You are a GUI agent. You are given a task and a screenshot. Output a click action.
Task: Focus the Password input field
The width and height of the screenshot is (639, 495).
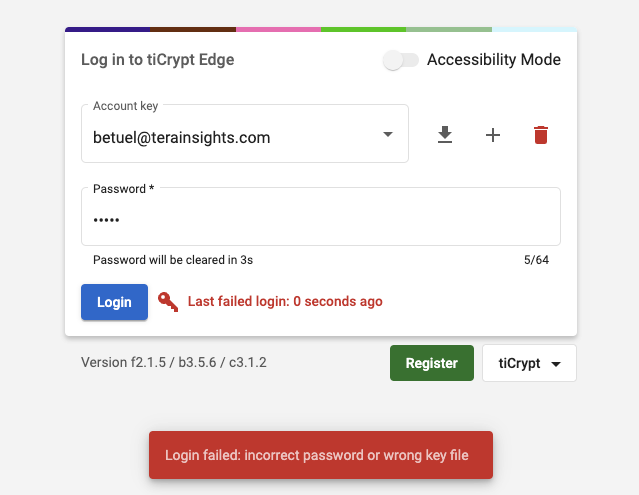320,220
